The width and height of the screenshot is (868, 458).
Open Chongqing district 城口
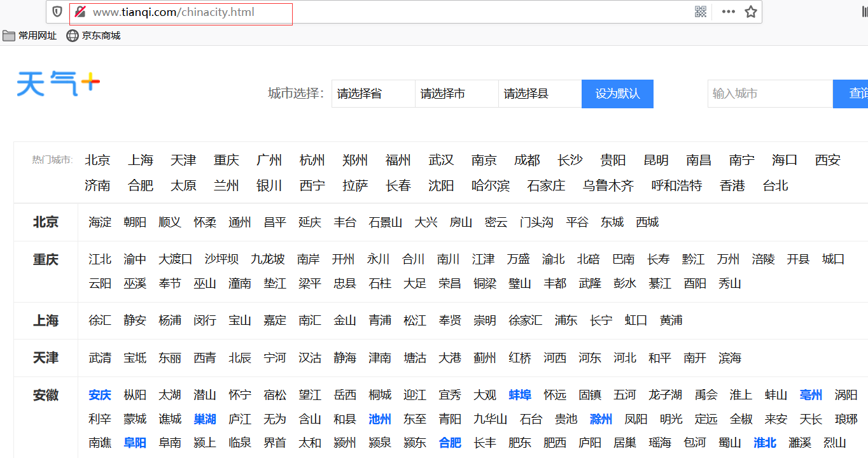[834, 259]
